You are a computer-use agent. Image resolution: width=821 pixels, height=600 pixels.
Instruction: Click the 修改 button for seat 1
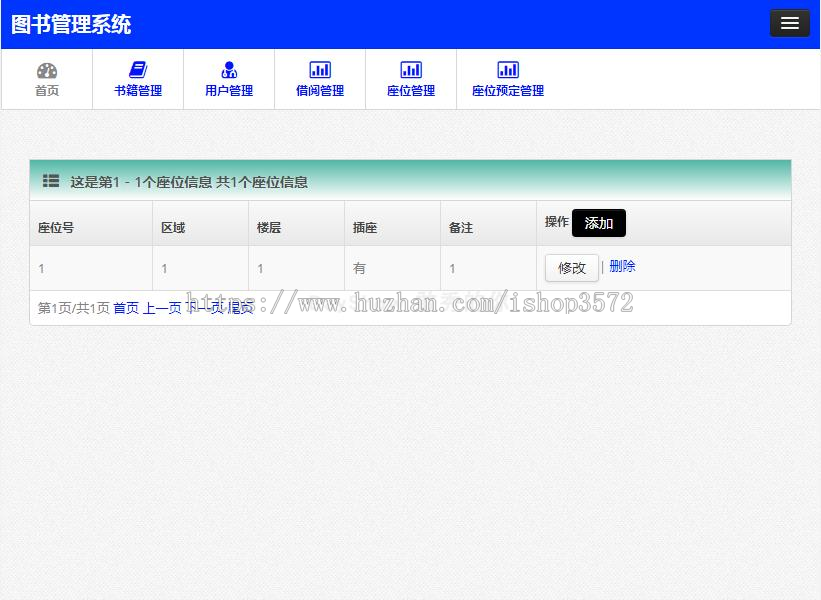[572, 268]
